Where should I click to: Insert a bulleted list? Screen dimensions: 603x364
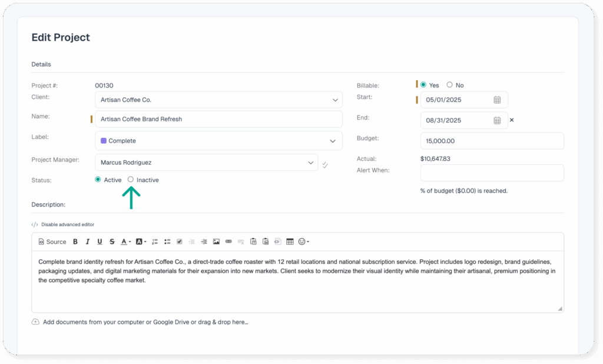[x=167, y=241]
